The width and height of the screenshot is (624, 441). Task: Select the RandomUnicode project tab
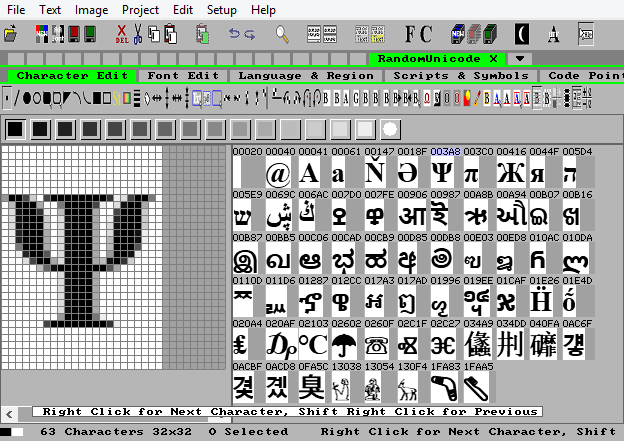[437, 59]
